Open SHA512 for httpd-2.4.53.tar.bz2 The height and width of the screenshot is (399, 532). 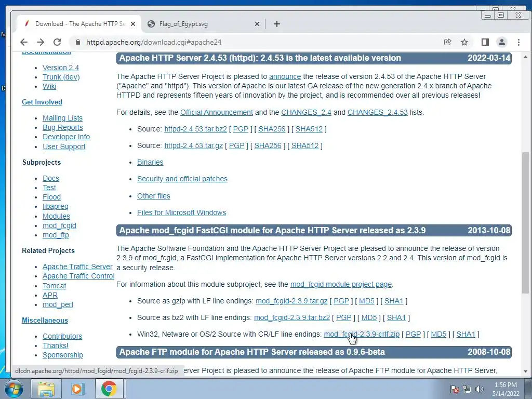(309, 129)
